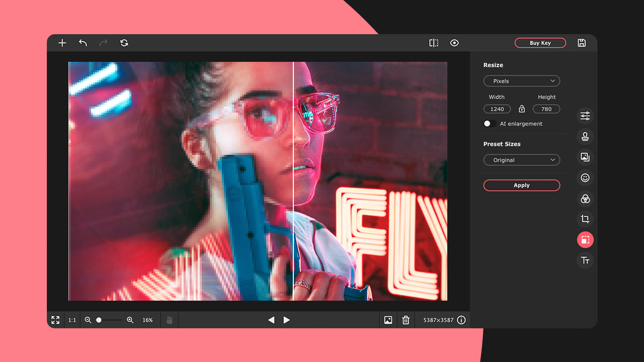Viewport: 644px width, 362px height.
Task: Toggle original preview eye icon
Action: 454,43
